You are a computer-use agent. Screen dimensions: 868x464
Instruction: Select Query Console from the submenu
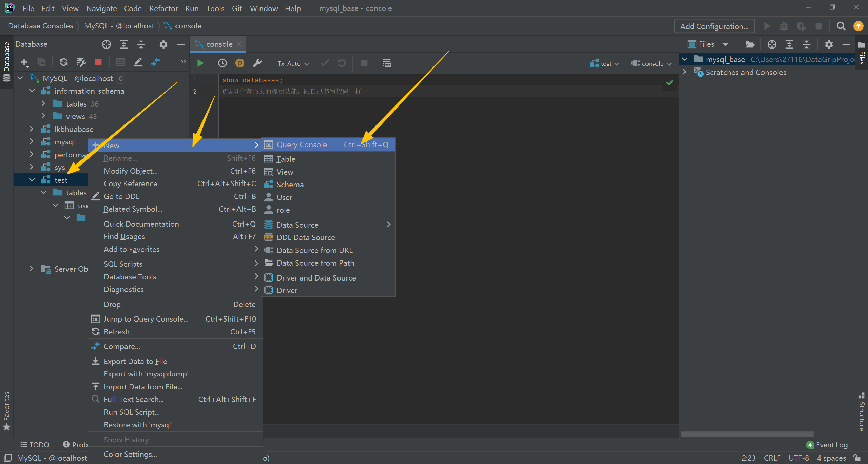coord(302,144)
